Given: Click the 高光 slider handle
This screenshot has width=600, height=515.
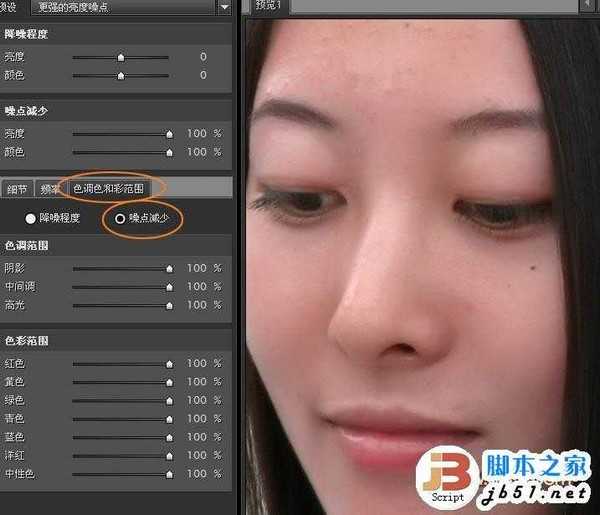Looking at the screenshot, I should (x=169, y=305).
